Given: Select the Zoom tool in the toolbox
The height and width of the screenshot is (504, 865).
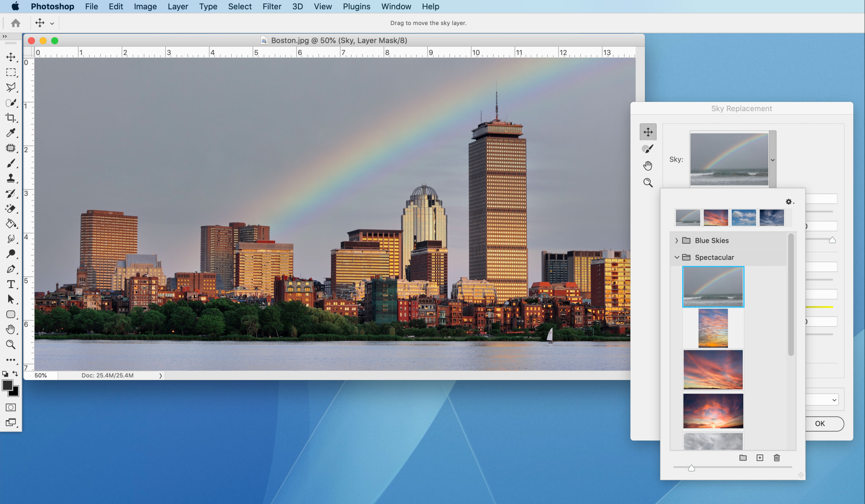Looking at the screenshot, I should point(10,345).
